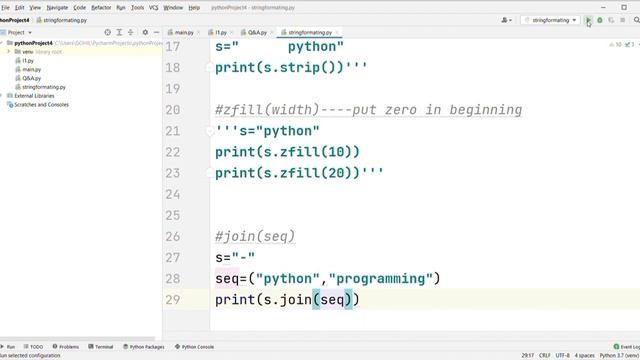Image resolution: width=640 pixels, height=360 pixels.
Task: Click 4 spaces indent setting
Action: [x=584, y=356]
